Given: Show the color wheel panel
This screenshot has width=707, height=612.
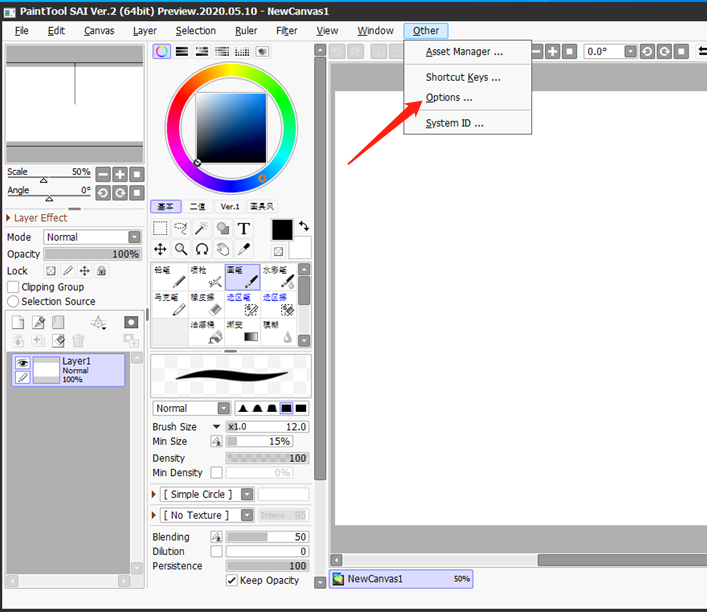Looking at the screenshot, I should pyautogui.click(x=161, y=51).
